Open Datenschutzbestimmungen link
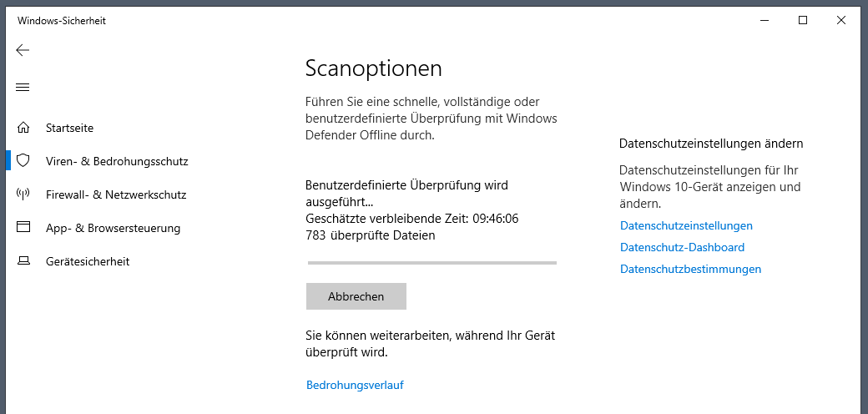868x414 pixels. [x=690, y=269]
